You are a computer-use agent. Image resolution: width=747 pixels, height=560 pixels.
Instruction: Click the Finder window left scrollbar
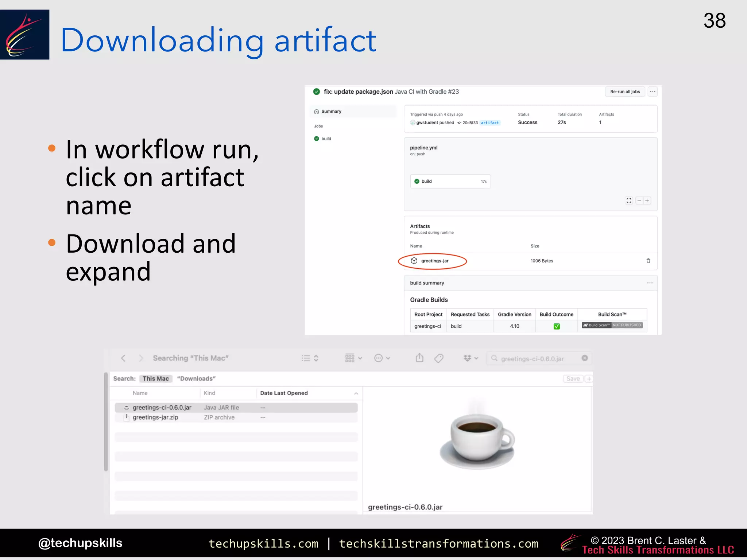[x=106, y=421]
